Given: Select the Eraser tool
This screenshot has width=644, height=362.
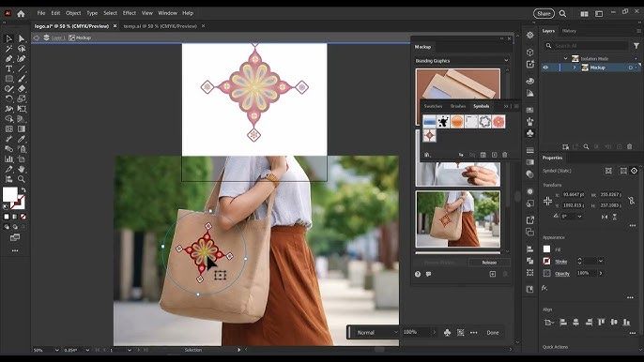Looking at the screenshot, I should [22, 89].
